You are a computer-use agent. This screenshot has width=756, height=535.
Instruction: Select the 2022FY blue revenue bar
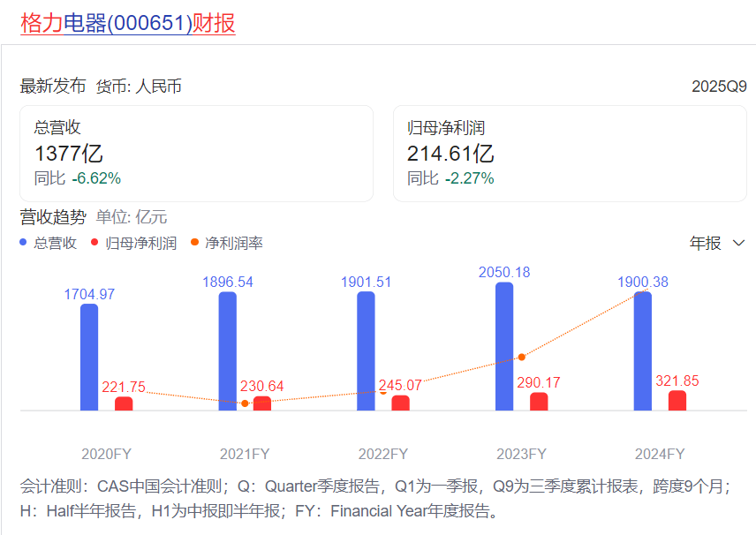(366, 351)
